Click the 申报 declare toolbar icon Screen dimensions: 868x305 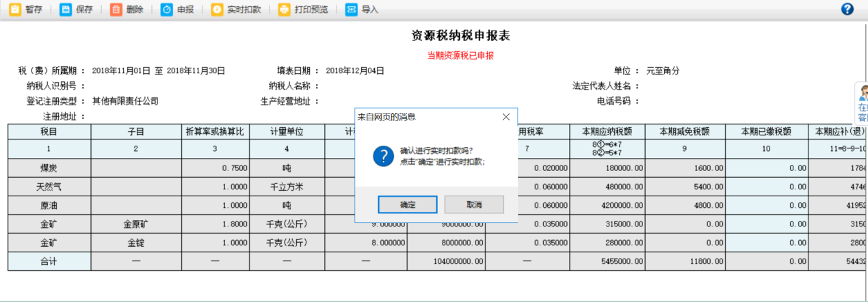[x=167, y=10]
